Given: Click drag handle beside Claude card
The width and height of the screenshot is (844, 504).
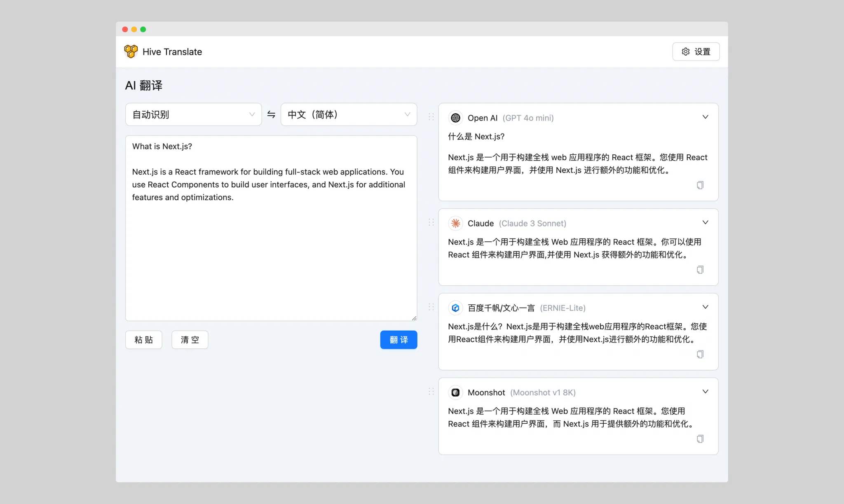Looking at the screenshot, I should (431, 222).
